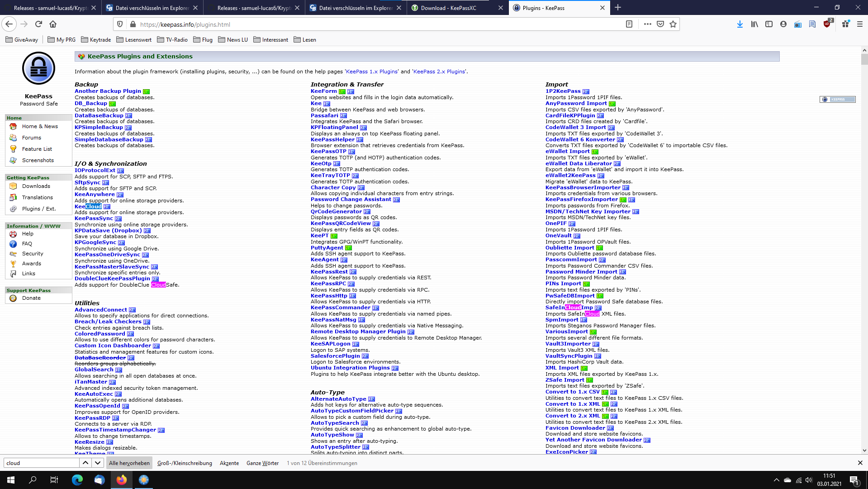Open the volume icon in system tray

pyautogui.click(x=809, y=480)
